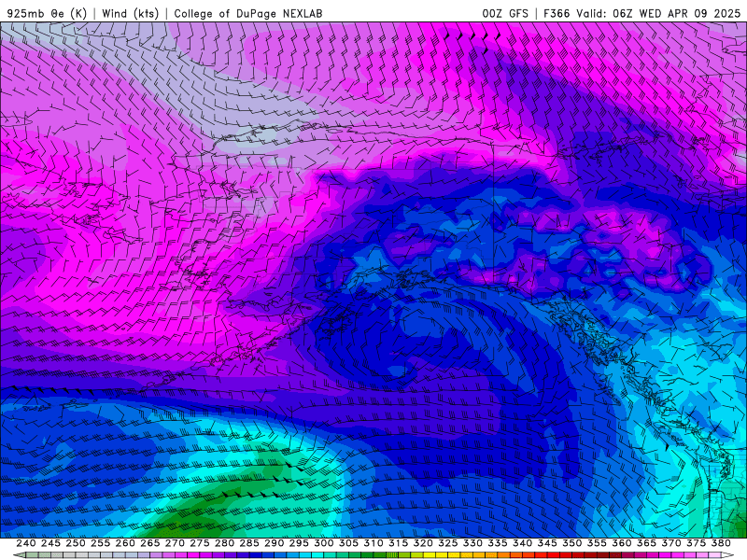Image resolution: width=747 pixels, height=560 pixels.
Task: Click the 255 legend label
Action: click(100, 543)
